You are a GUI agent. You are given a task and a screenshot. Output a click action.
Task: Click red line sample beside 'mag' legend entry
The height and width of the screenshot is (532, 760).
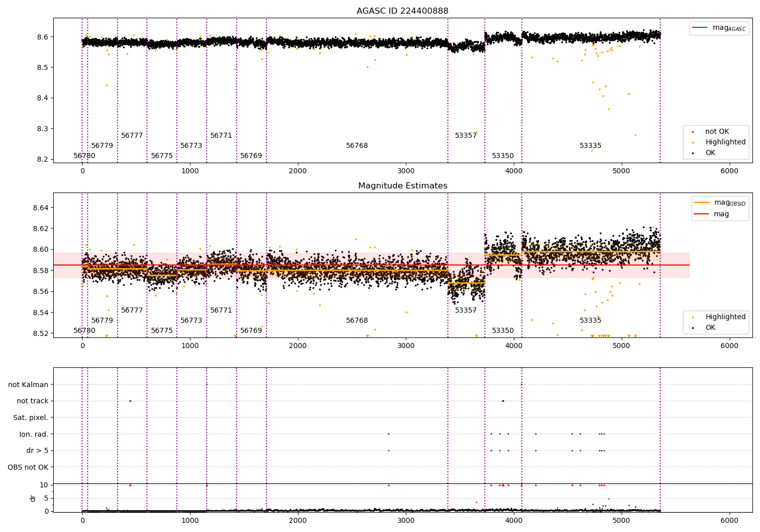[702, 214]
